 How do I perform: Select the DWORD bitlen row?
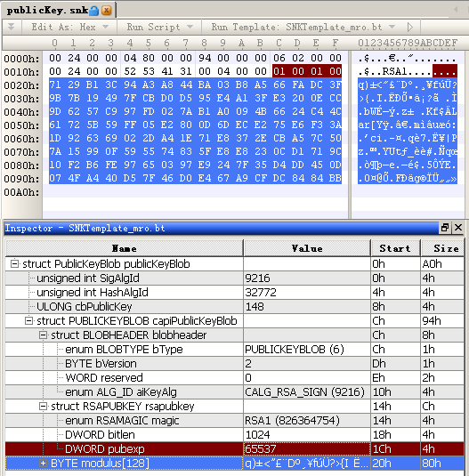[234, 435]
